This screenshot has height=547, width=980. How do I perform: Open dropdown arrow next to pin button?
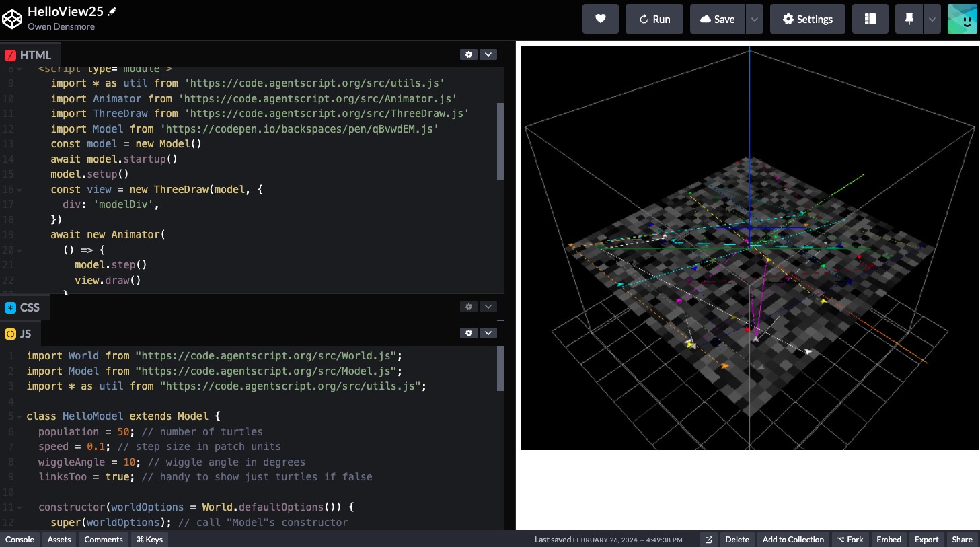click(x=932, y=19)
